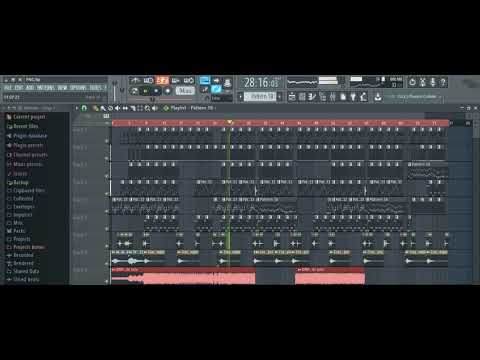Mute Track 3 using its LED switch
The height and width of the screenshot is (360, 480).
107,176
